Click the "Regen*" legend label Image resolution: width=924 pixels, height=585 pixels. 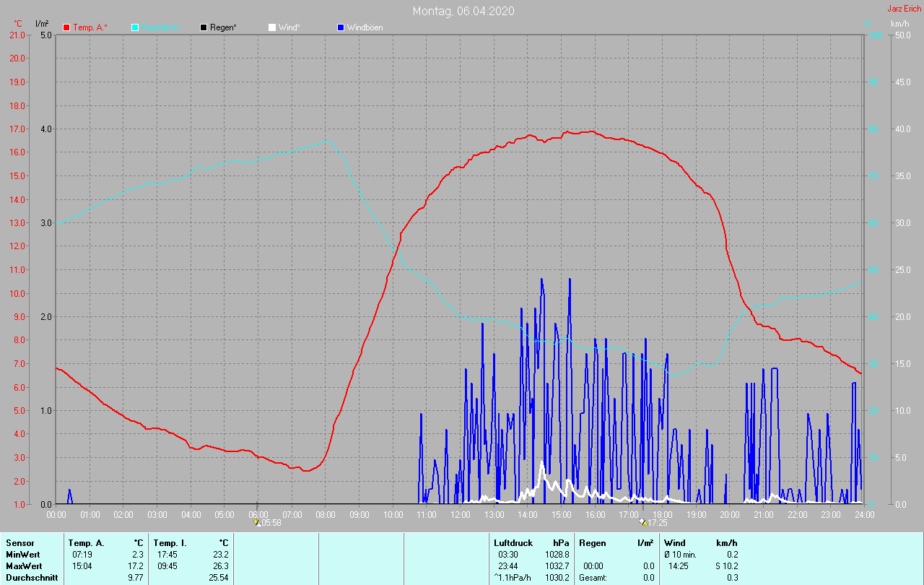pos(224,27)
